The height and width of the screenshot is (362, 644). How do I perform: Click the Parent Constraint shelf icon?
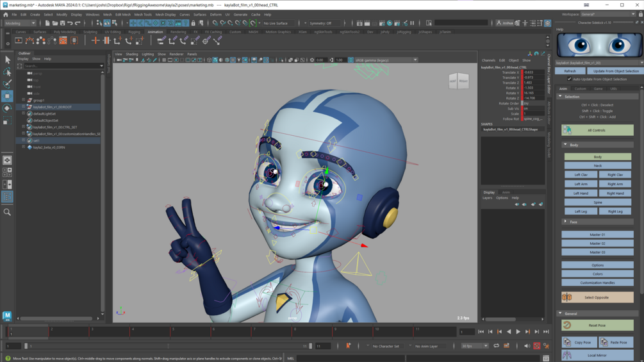161,40
